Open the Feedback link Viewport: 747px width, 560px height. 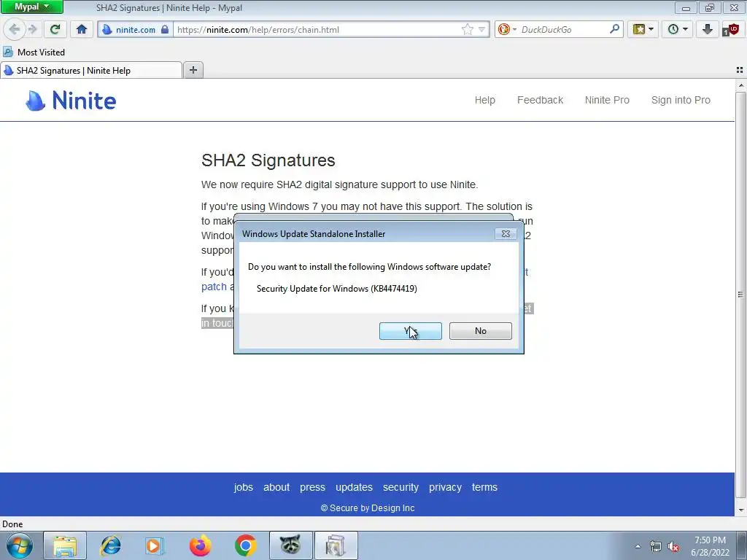coord(540,100)
